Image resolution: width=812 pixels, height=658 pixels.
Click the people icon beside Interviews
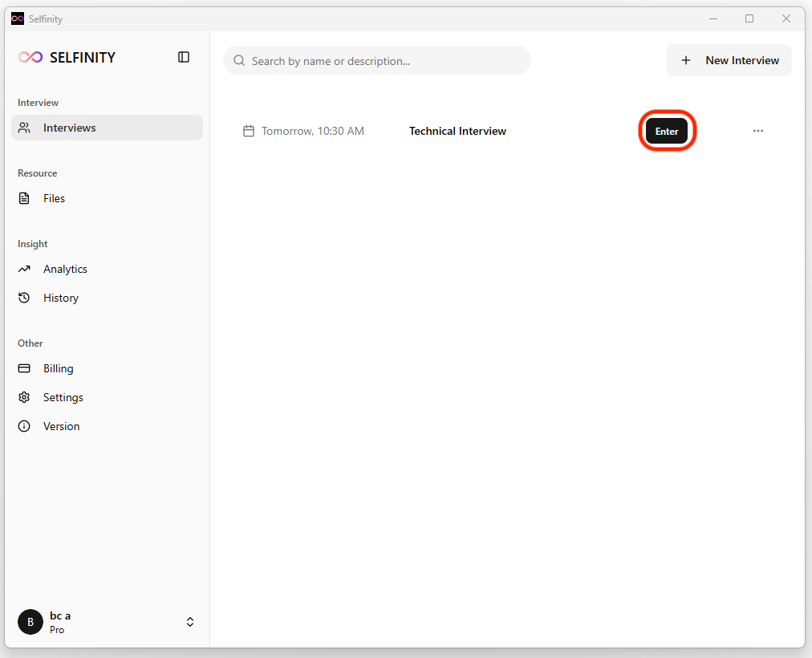click(x=24, y=128)
